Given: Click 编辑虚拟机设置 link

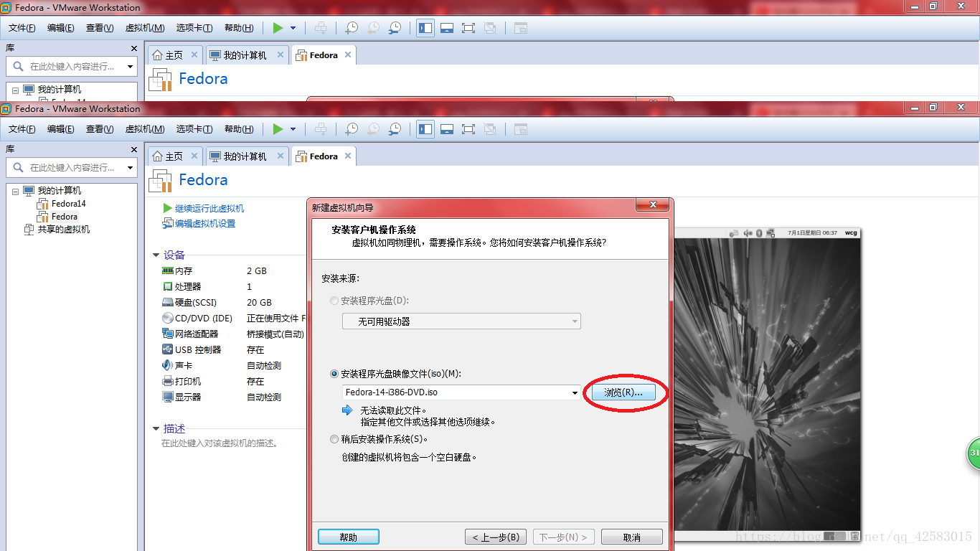Looking at the screenshot, I should 205,223.
